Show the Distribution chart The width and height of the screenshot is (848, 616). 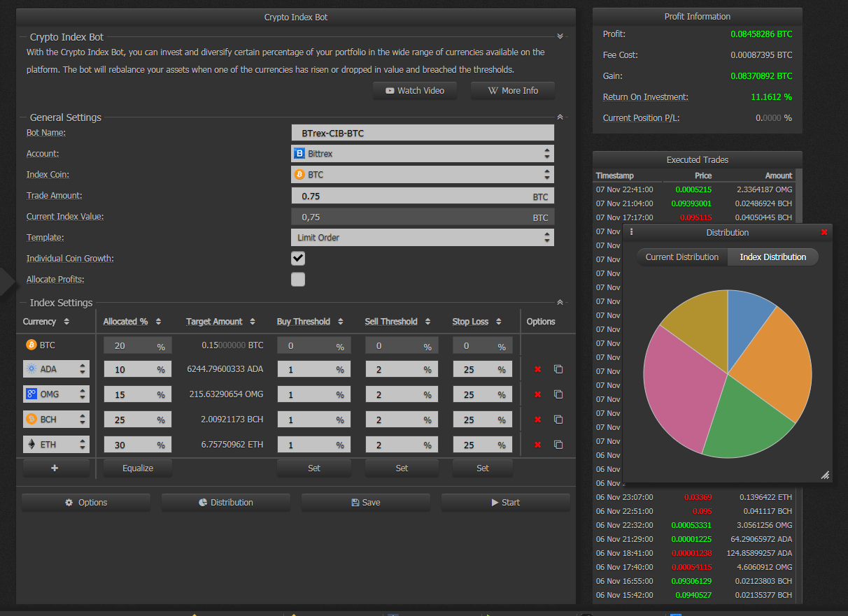(x=226, y=503)
